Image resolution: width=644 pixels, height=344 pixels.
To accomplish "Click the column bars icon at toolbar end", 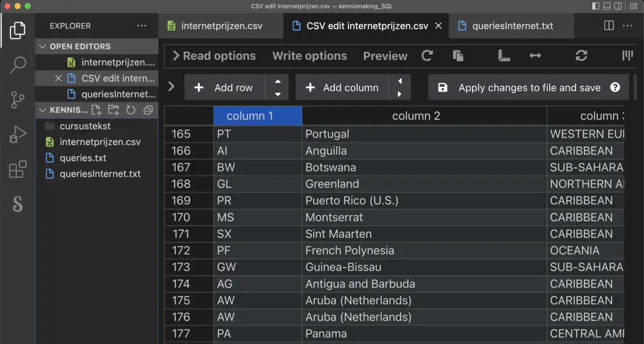I will coord(627,56).
